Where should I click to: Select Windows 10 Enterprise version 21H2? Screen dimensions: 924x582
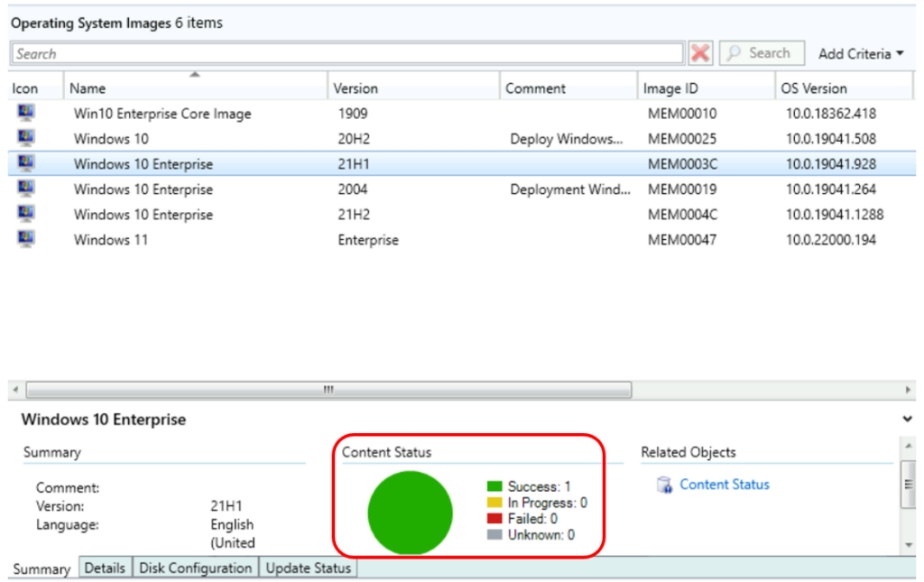point(462,215)
